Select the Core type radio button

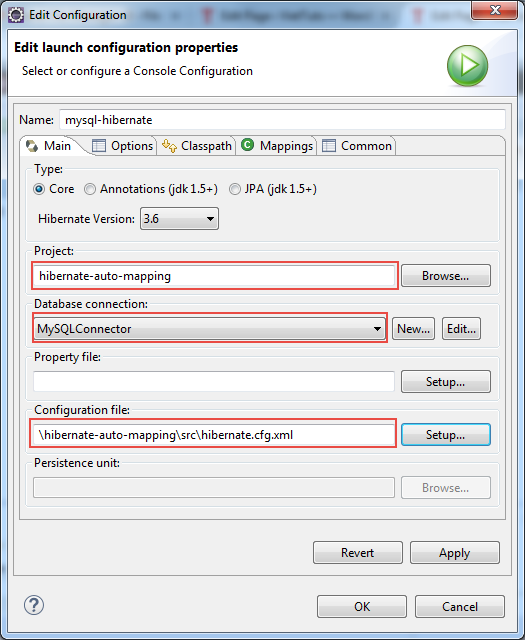(x=39, y=189)
